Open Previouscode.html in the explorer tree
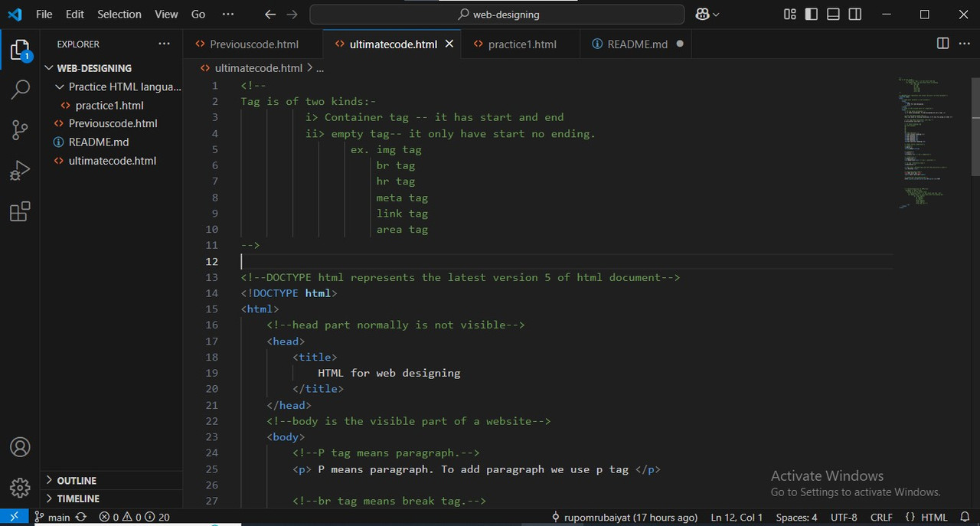The height and width of the screenshot is (526, 980). coord(113,123)
